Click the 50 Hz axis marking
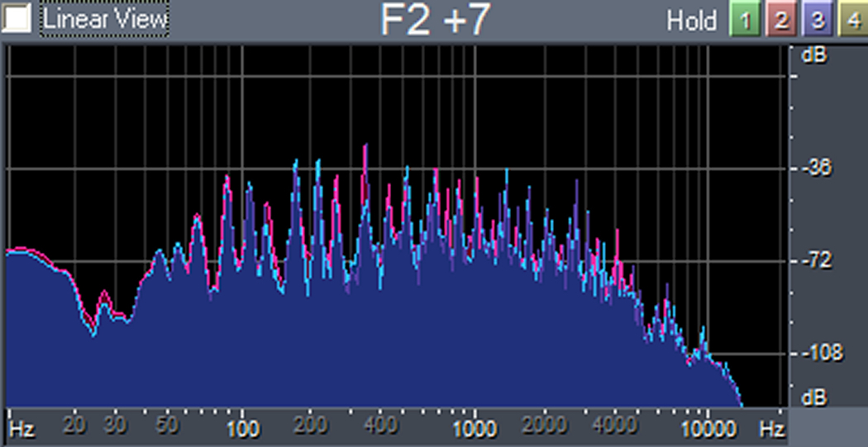 (x=167, y=426)
